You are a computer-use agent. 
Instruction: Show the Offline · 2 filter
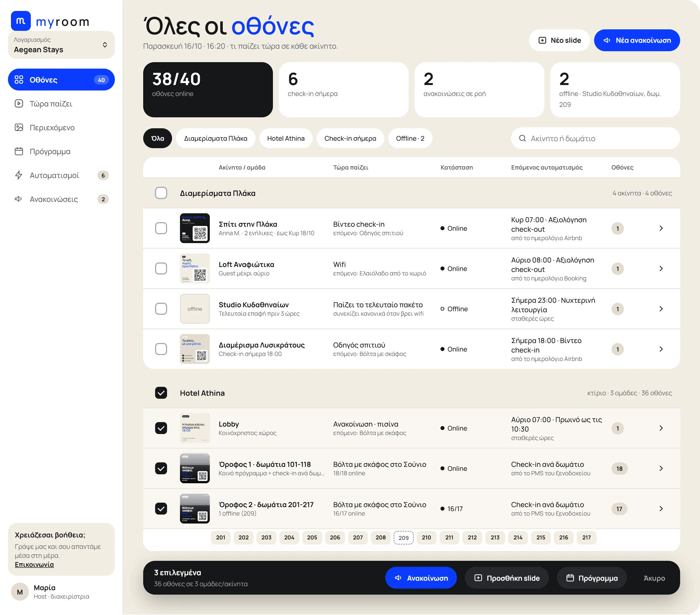tap(410, 138)
